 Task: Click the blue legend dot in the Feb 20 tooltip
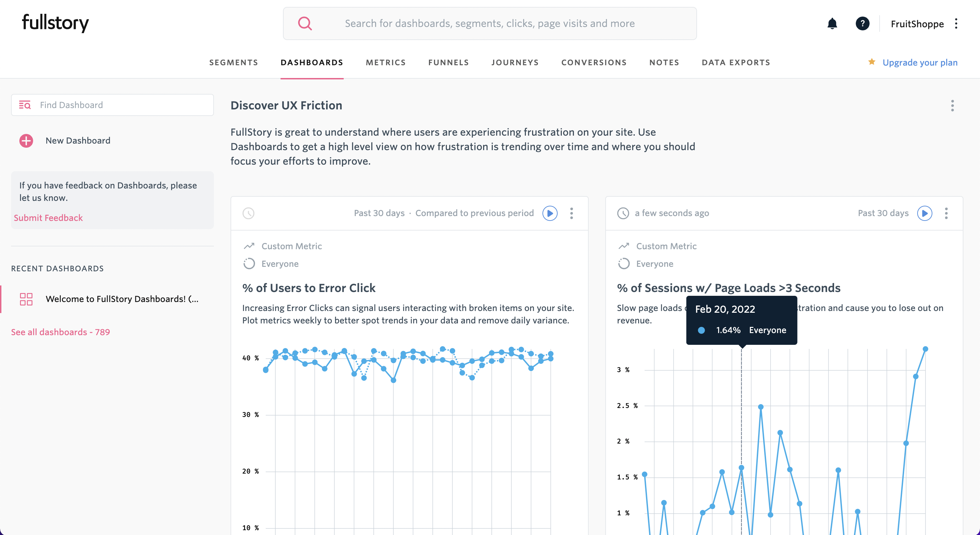point(701,330)
